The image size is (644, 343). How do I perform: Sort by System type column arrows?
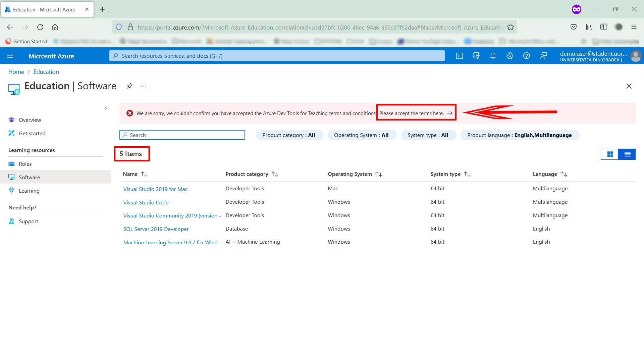click(467, 174)
